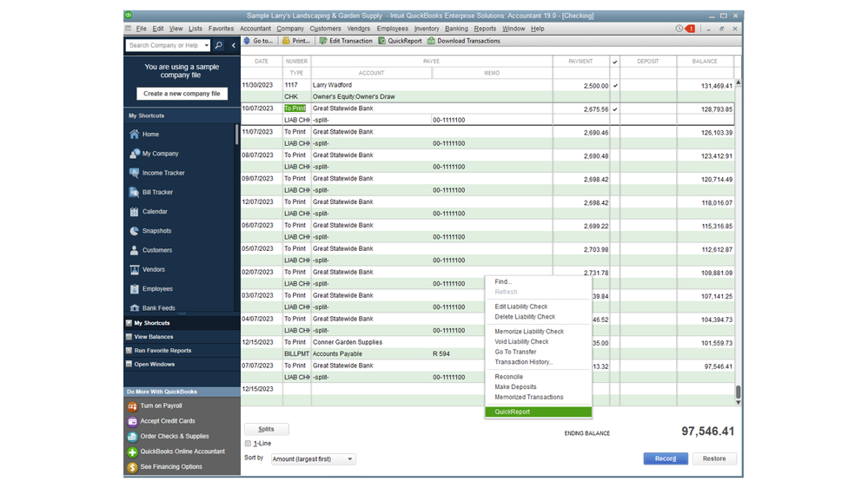Image resolution: width=868 pixels, height=488 pixels.
Task: Click Download Transactions toolbar icon
Action: [x=431, y=41]
